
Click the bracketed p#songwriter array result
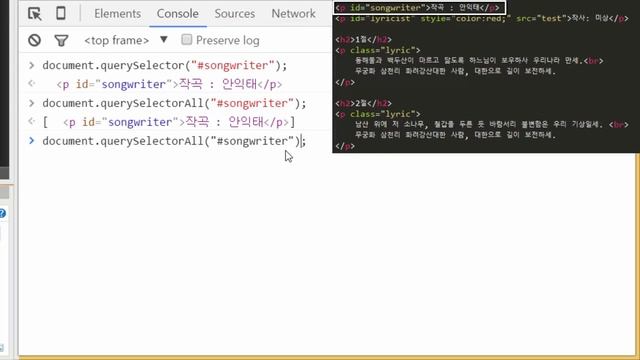169,122
